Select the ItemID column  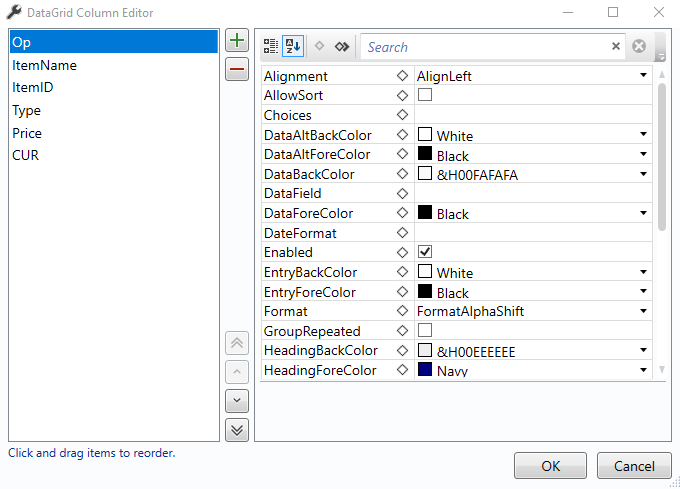(x=114, y=87)
